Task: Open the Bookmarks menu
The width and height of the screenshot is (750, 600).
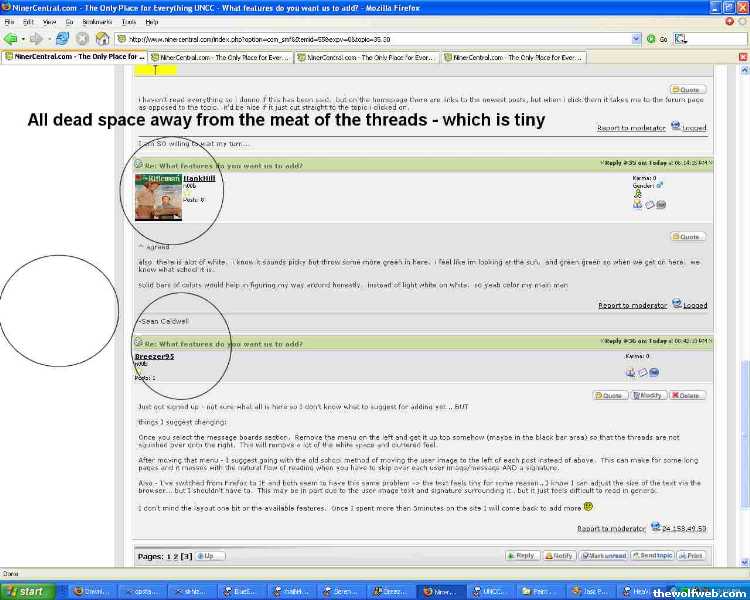Action: 99,21
